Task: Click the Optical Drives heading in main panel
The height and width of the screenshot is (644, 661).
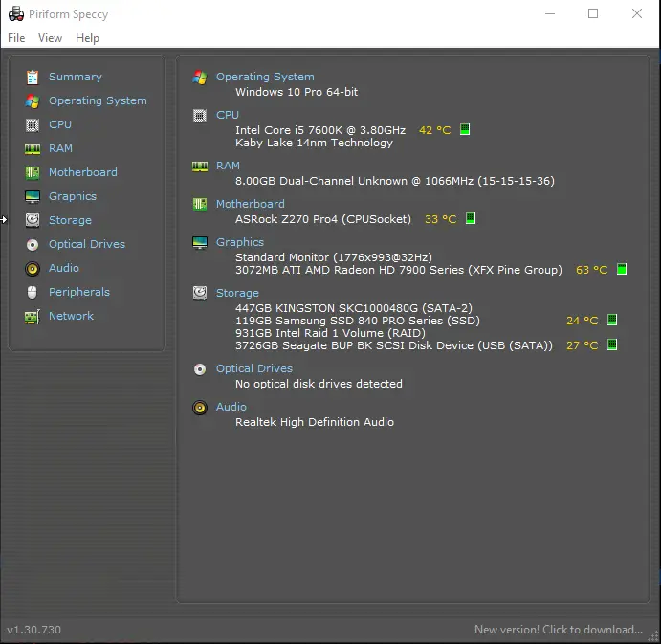Action: point(254,368)
